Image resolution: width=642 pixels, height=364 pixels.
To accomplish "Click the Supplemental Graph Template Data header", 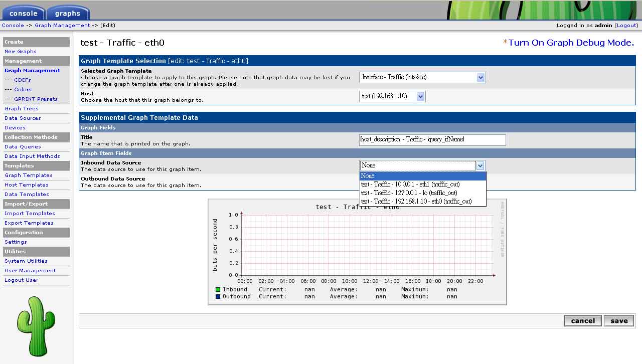I will point(357,118).
